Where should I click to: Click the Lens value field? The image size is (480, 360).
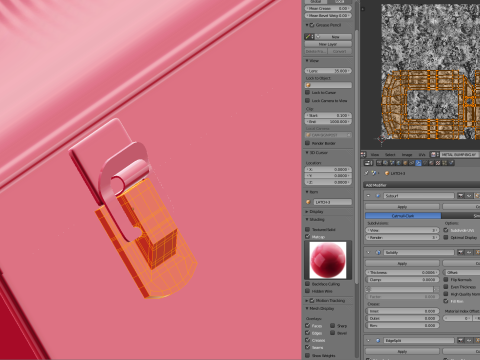click(x=328, y=71)
